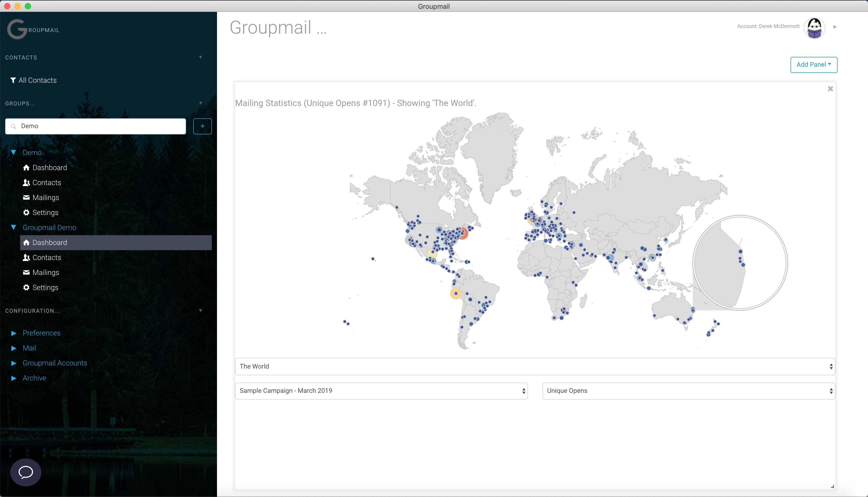Click envelope icon of Demo Mailings
Viewport: 868px width, 497px height.
coord(26,198)
